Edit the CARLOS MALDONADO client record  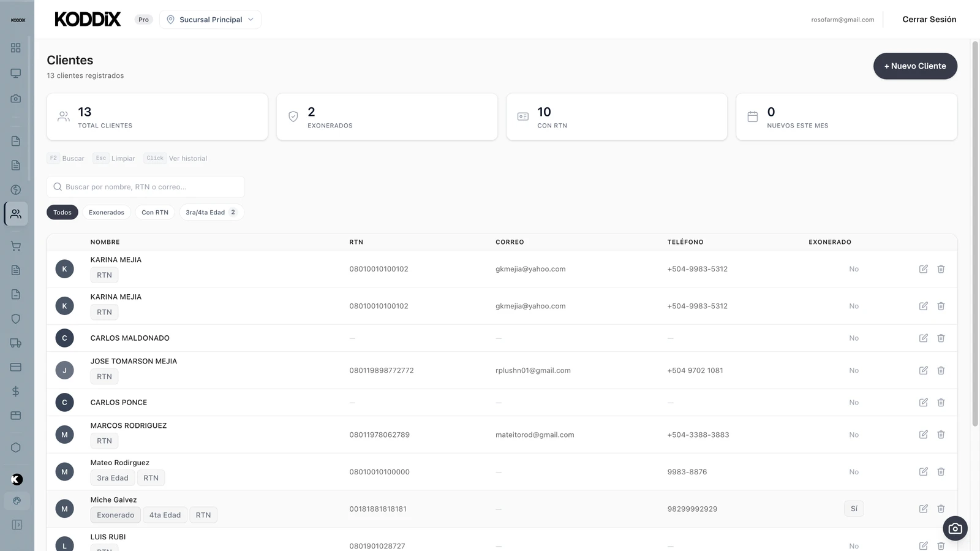(923, 338)
